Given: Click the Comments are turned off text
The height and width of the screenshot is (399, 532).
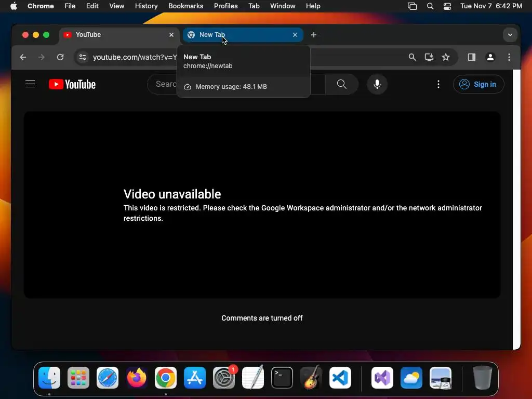Looking at the screenshot, I should click(x=262, y=318).
